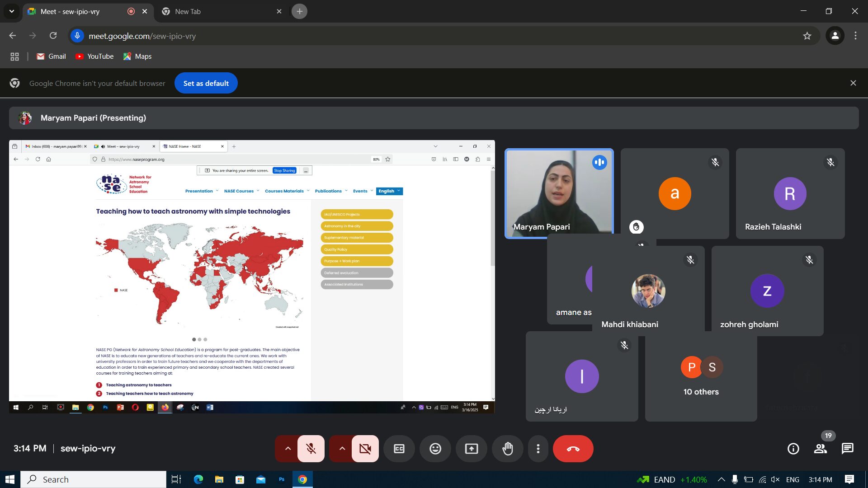
Task: Open more options three-dot menu in Meet
Action: (x=538, y=449)
